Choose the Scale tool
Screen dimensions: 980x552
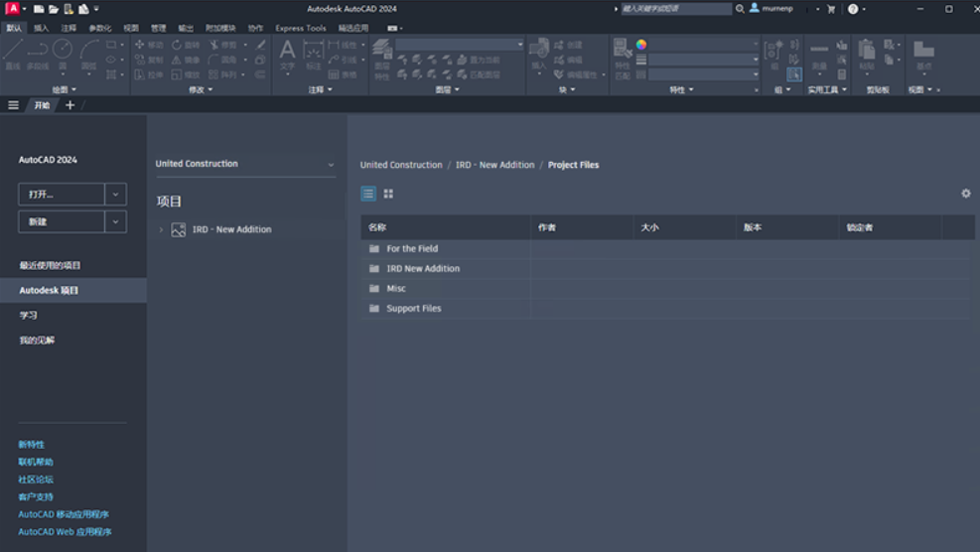[186, 75]
